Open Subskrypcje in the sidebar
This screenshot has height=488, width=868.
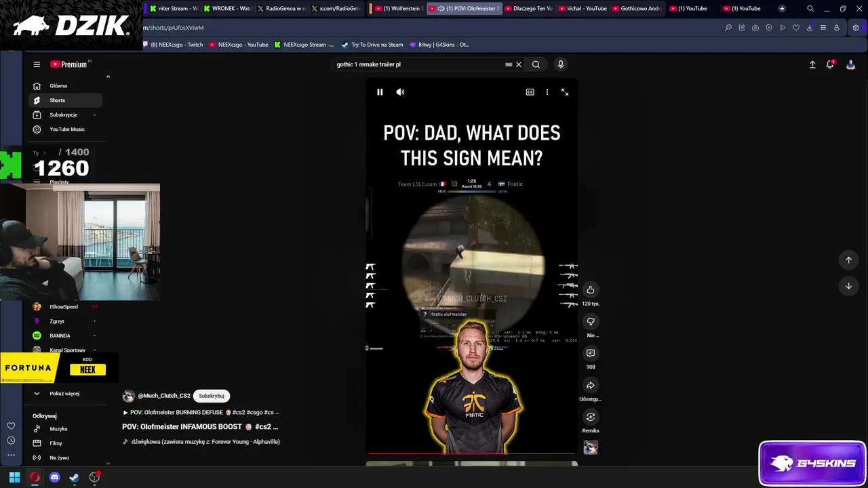(x=65, y=115)
